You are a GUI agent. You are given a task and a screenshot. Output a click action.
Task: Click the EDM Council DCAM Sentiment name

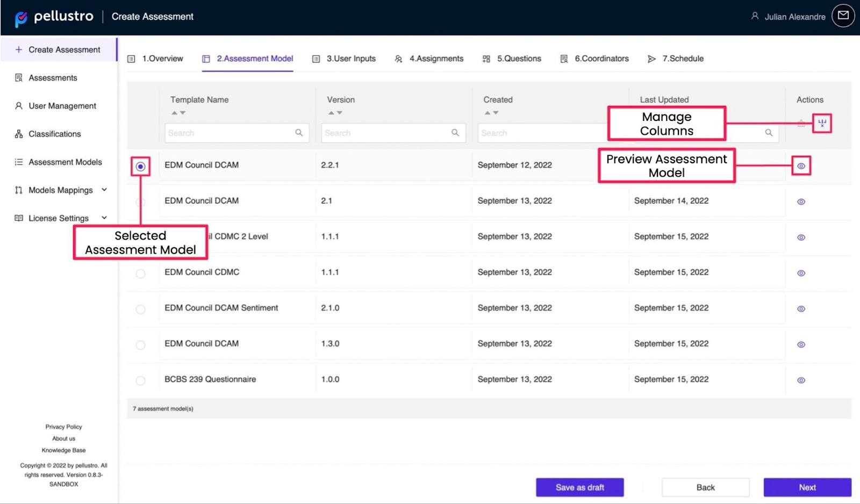coord(221,308)
